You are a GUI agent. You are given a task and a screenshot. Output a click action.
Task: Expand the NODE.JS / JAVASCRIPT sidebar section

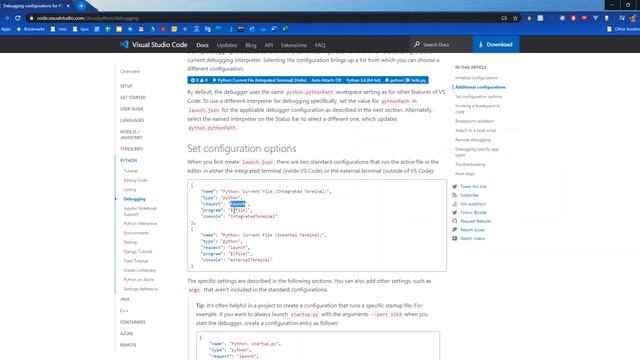click(x=131, y=135)
